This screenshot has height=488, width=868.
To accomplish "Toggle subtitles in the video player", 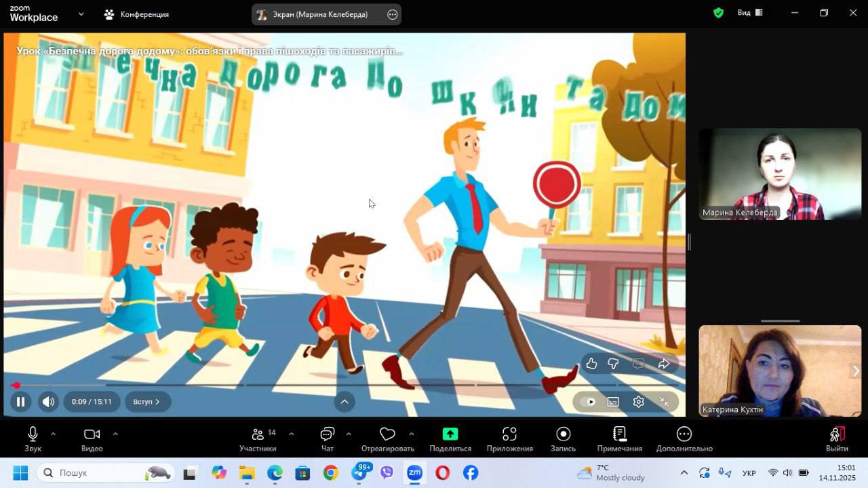I will click(x=613, y=402).
